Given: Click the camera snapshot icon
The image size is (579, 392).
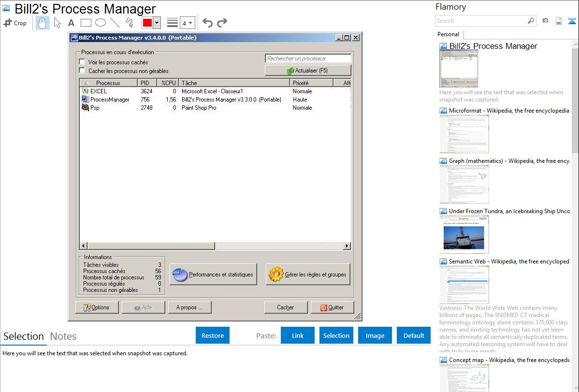Looking at the screenshot, I should 545,21.
